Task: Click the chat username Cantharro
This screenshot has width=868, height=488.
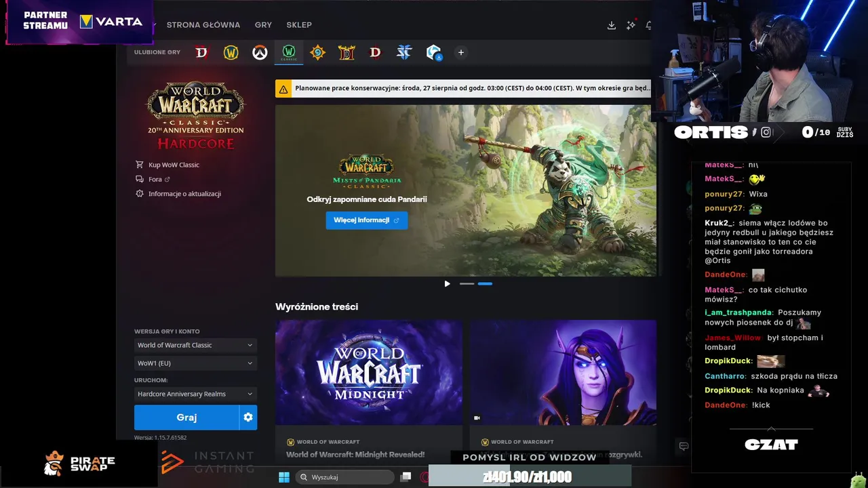Action: 726,376
